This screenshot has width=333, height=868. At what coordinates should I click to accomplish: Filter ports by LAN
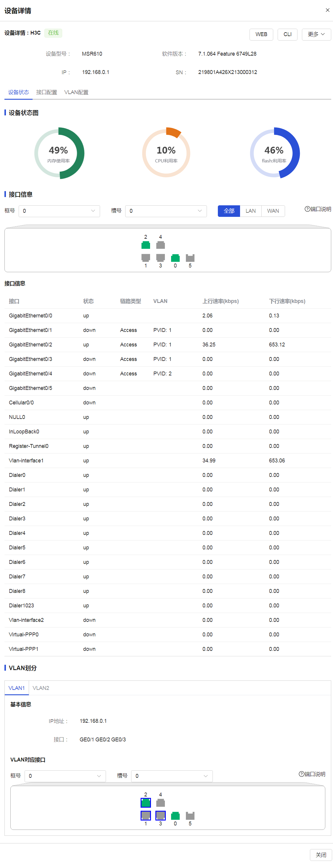pos(250,211)
